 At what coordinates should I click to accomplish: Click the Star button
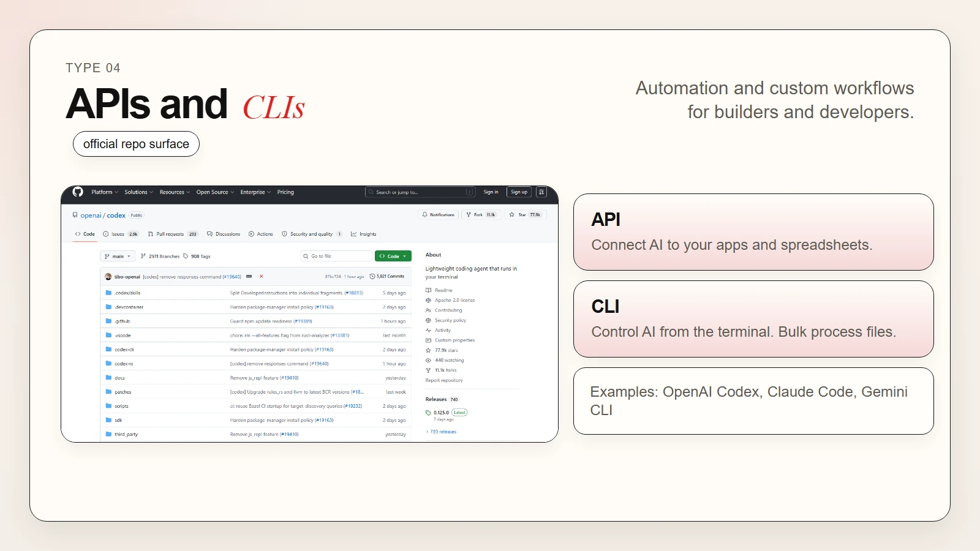click(x=526, y=215)
